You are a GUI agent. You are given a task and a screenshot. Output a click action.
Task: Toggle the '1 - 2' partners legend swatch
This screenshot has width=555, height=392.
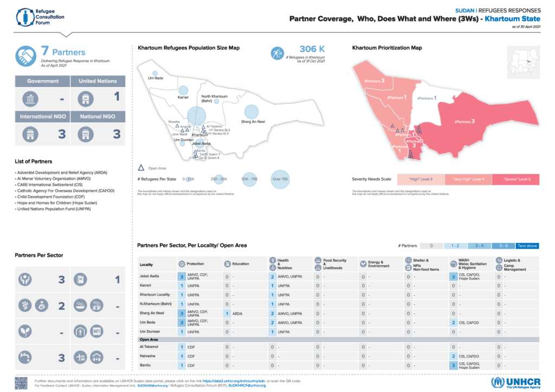tap(454, 245)
